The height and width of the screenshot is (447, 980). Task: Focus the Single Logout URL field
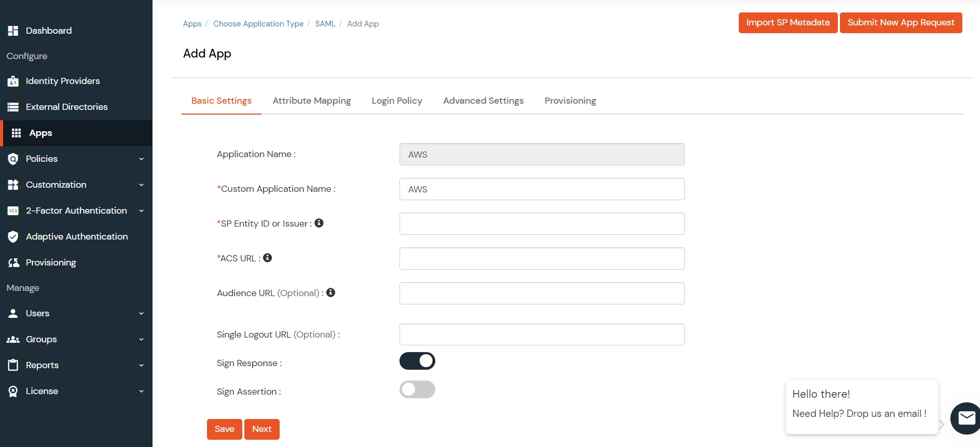point(542,334)
